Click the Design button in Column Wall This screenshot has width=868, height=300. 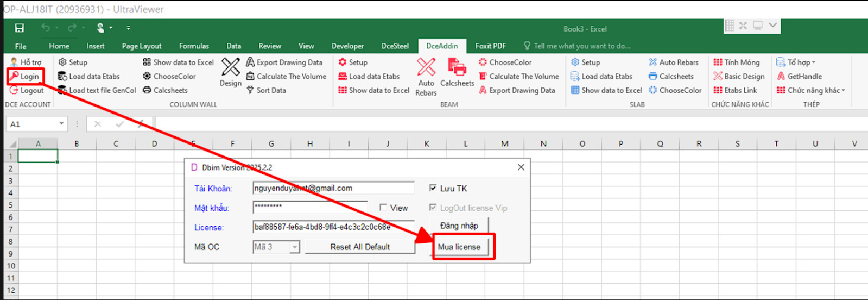(231, 72)
